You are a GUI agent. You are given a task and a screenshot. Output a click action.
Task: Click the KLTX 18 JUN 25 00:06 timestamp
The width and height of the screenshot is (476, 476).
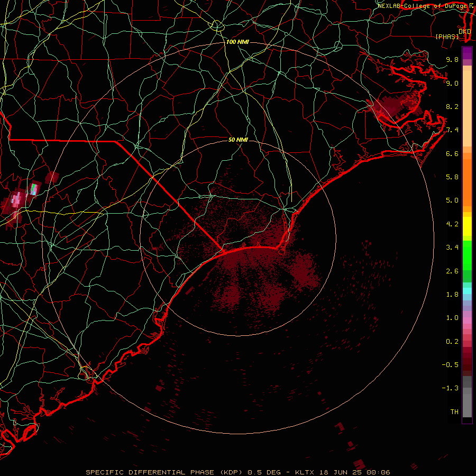[x=342, y=472]
